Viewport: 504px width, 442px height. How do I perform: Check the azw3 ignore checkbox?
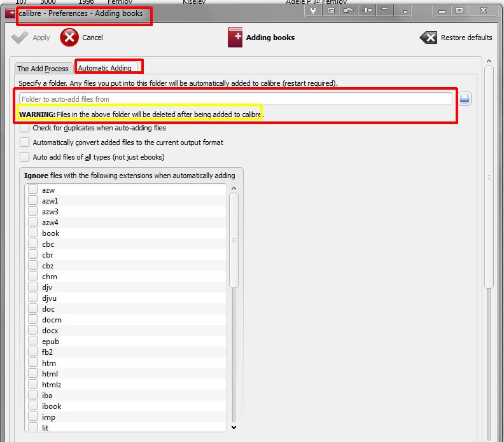coord(33,211)
